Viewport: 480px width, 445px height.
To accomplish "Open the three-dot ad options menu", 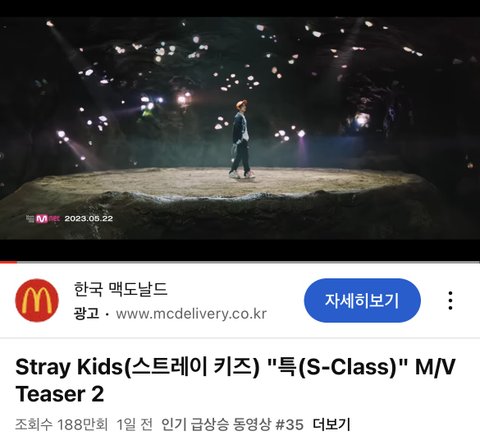I will pos(450,300).
